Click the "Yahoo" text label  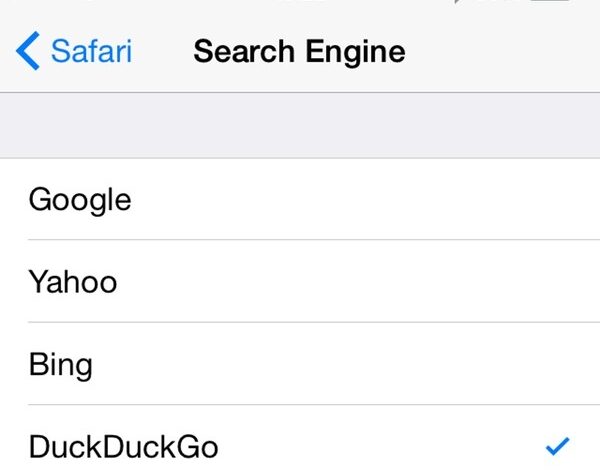pyautogui.click(x=73, y=282)
